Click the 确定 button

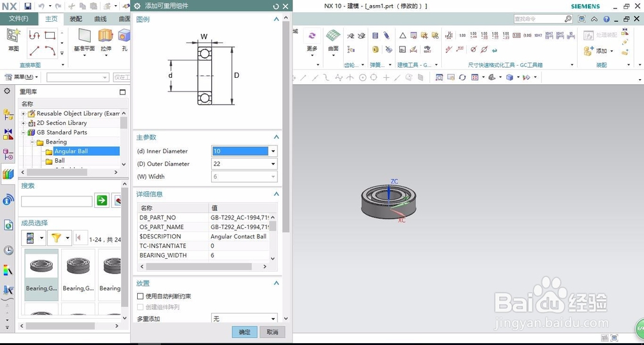244,332
